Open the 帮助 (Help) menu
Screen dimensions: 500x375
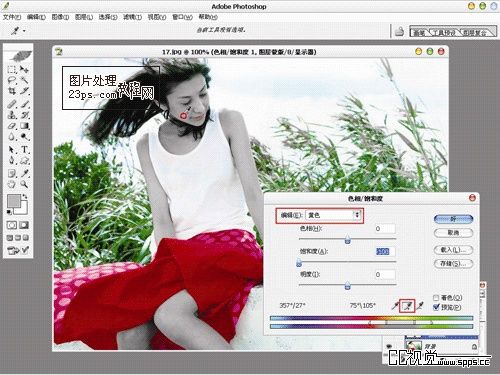[x=208, y=17]
